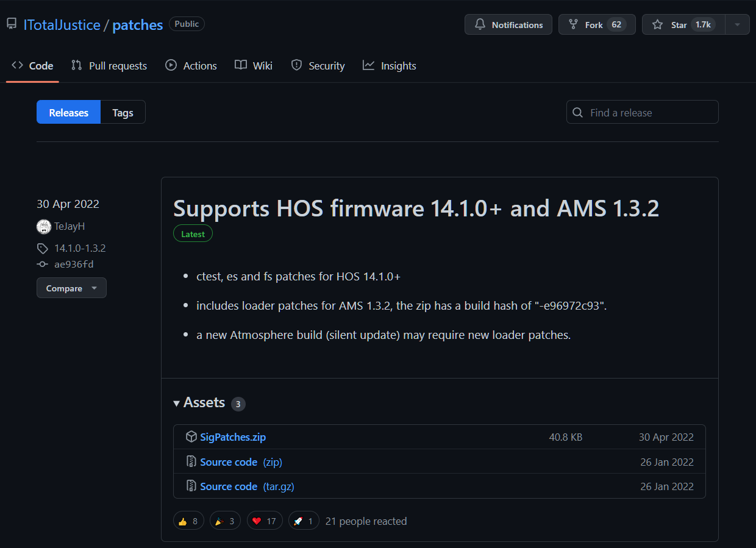Open the 14.1.0-1.3.2 tag link

[80, 248]
